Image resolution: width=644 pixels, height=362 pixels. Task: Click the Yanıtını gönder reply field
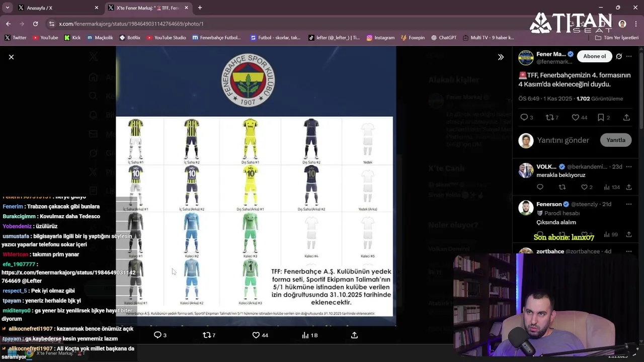(x=563, y=140)
